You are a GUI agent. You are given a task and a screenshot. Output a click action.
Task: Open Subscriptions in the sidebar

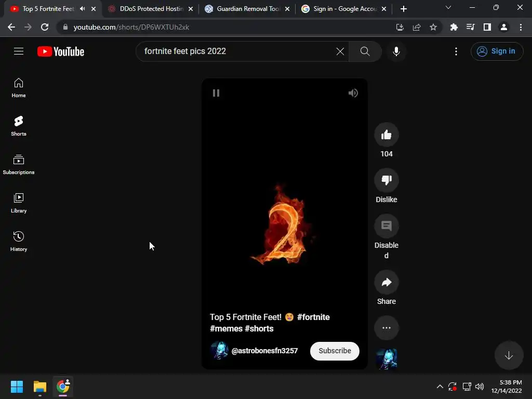[19, 165]
